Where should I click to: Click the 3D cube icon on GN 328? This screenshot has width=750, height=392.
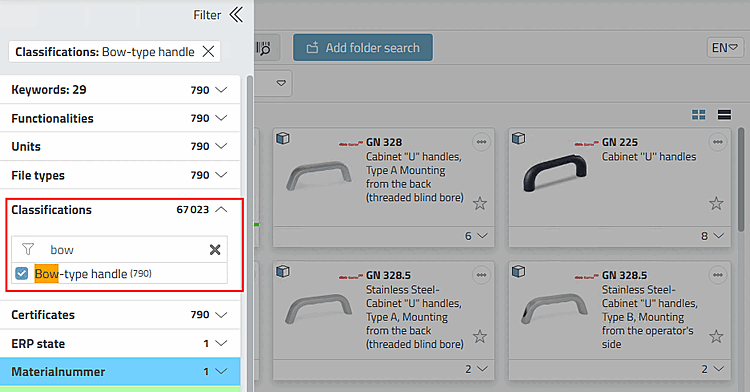(x=283, y=139)
